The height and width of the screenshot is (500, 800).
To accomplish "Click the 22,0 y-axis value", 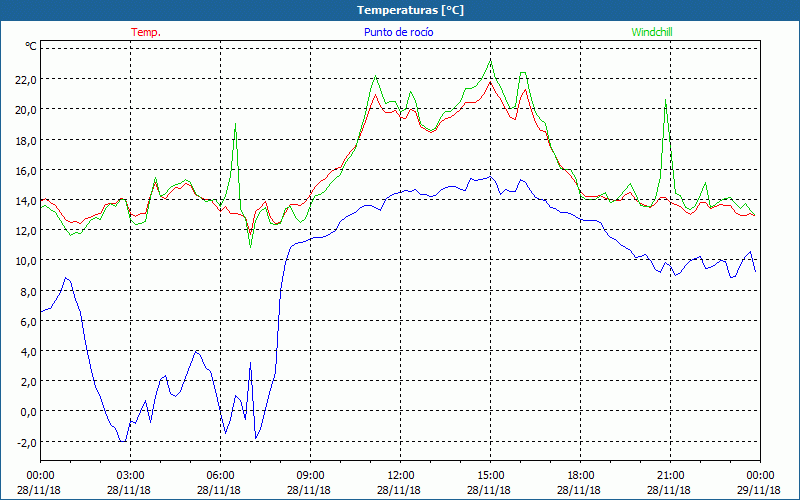I will [27, 79].
